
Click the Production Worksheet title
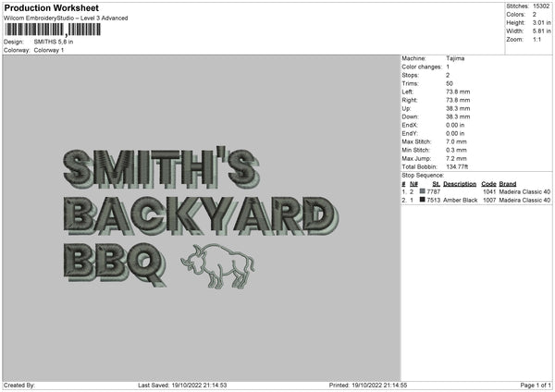click(52, 8)
